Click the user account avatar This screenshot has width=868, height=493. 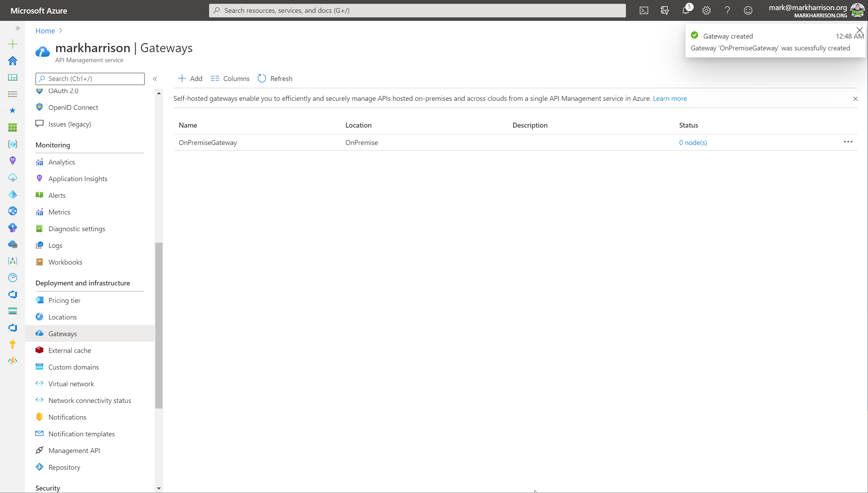click(x=857, y=10)
